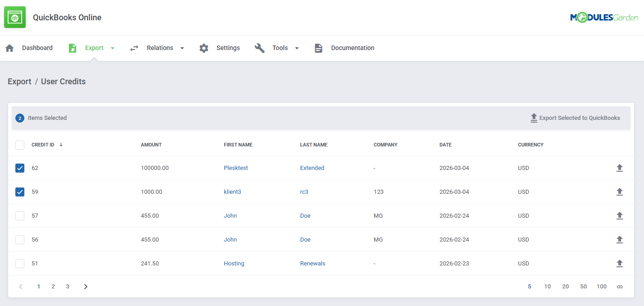The image size is (644, 306).
Task: Check the checkbox for credit 57
Action: point(20,216)
